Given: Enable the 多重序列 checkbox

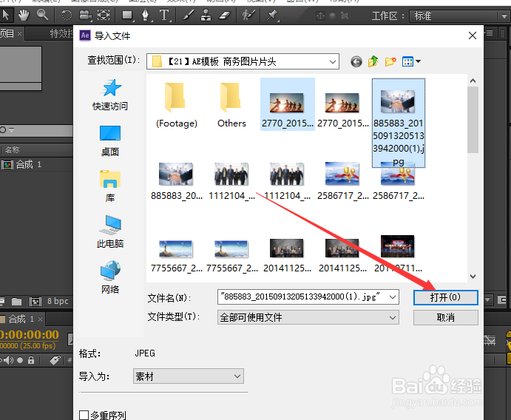Looking at the screenshot, I should tap(84, 415).
